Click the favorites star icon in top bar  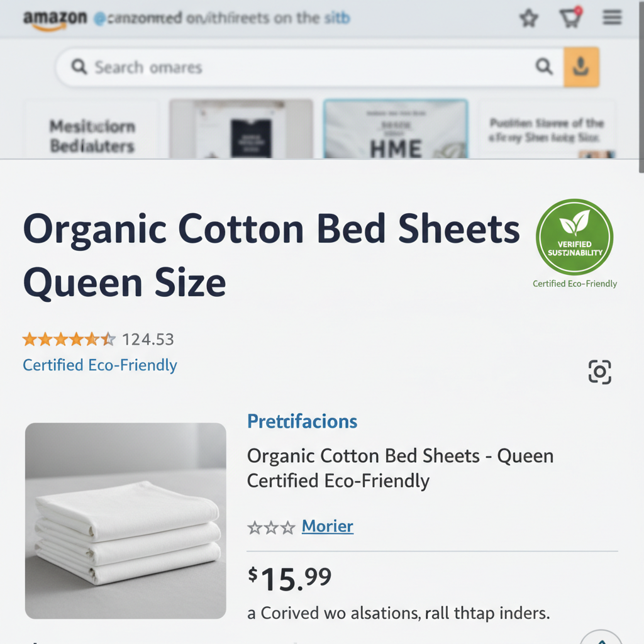pyautogui.click(x=528, y=18)
